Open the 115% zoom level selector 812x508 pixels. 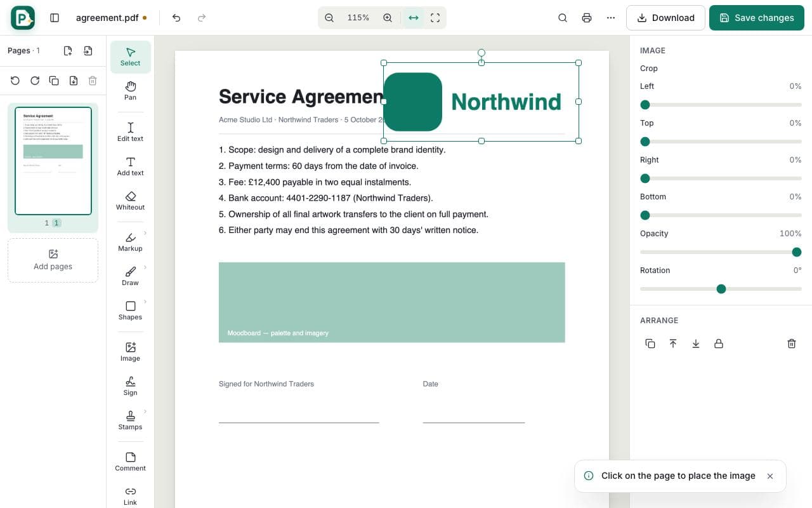[358, 18]
